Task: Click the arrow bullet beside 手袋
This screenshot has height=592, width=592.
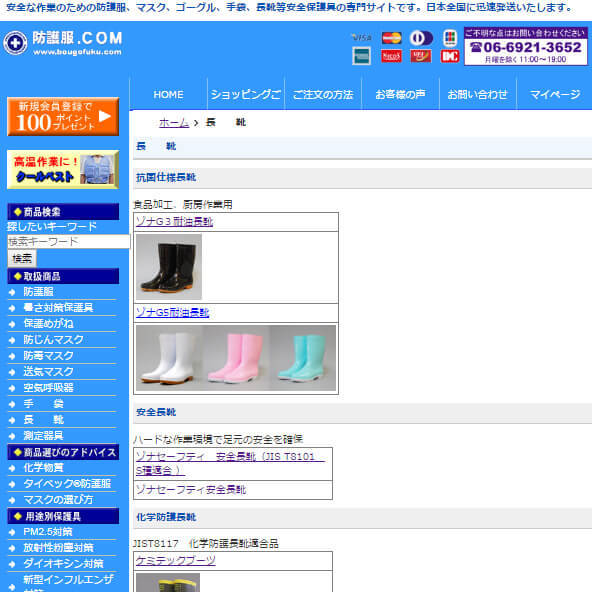Action: click(x=12, y=404)
